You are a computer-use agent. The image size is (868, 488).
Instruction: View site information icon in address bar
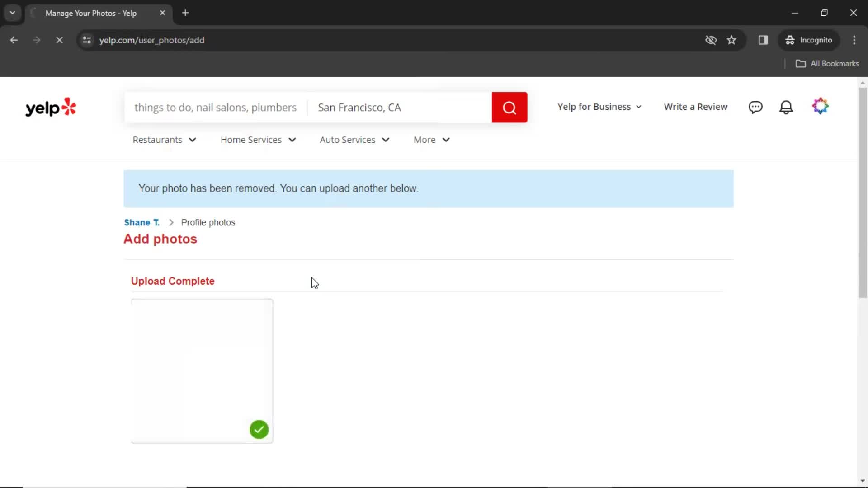tap(87, 40)
